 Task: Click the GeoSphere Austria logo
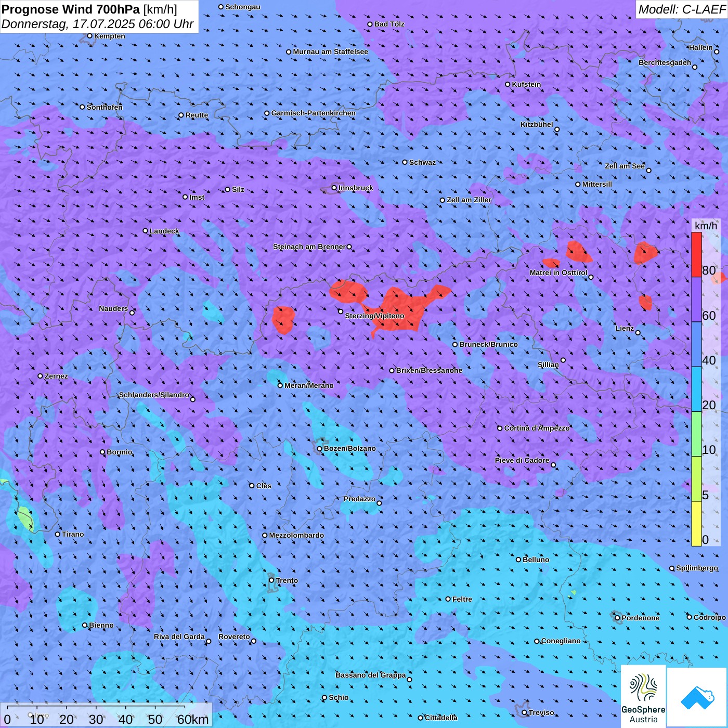point(643,697)
